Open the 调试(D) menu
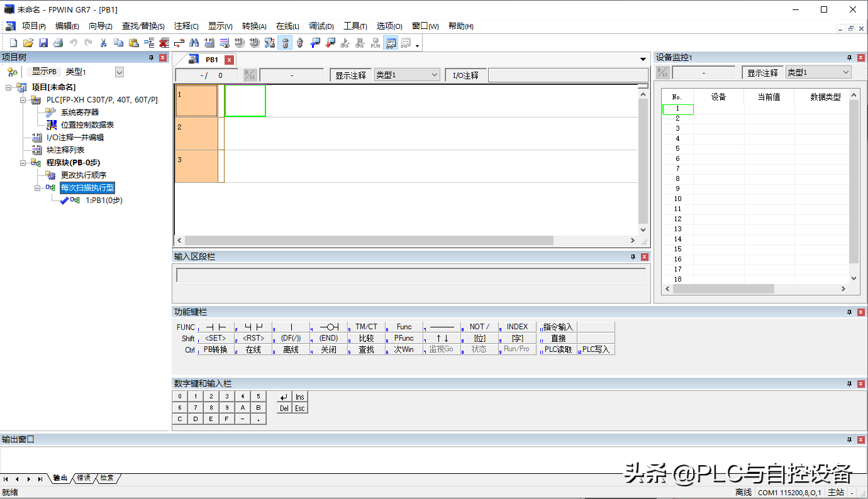The height and width of the screenshot is (499, 868). (321, 26)
